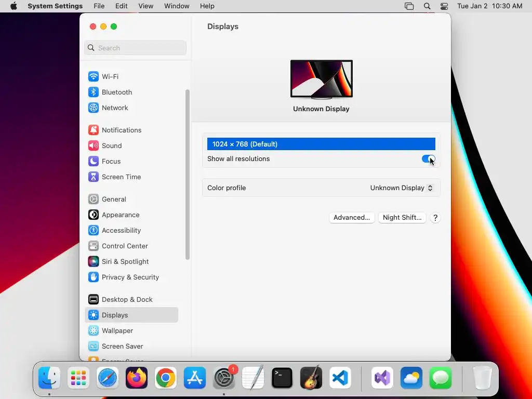Open Launchpad from the Dock
The height and width of the screenshot is (399, 532).
(x=78, y=378)
